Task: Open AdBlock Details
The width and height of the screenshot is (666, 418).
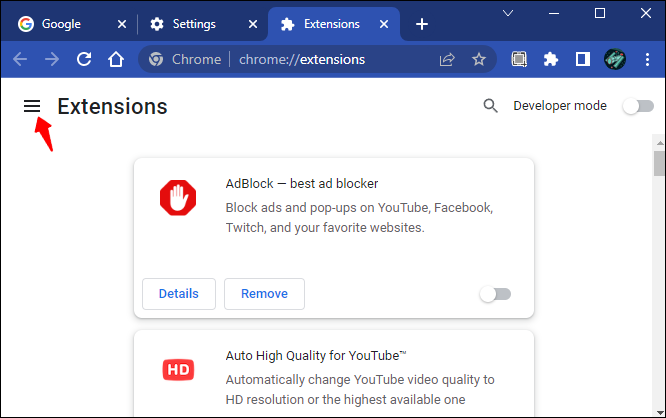Action: 178,294
